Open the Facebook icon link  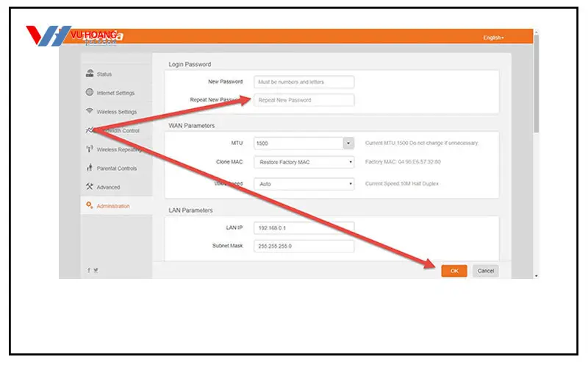[x=89, y=270]
